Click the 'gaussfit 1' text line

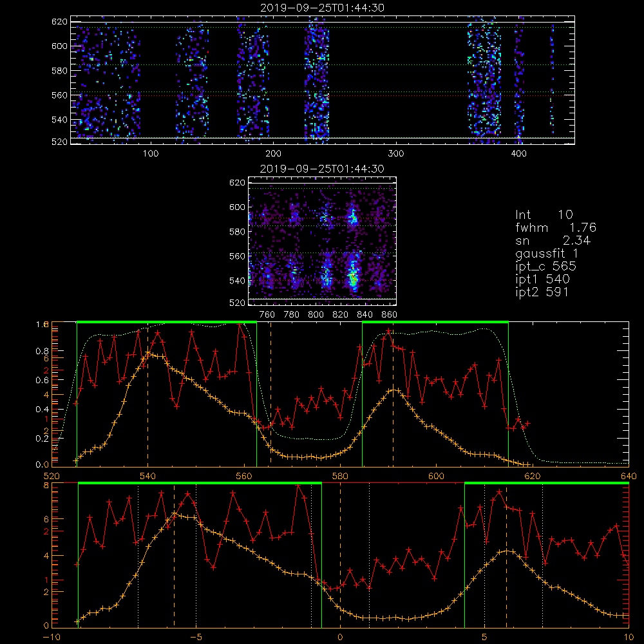click(x=547, y=253)
